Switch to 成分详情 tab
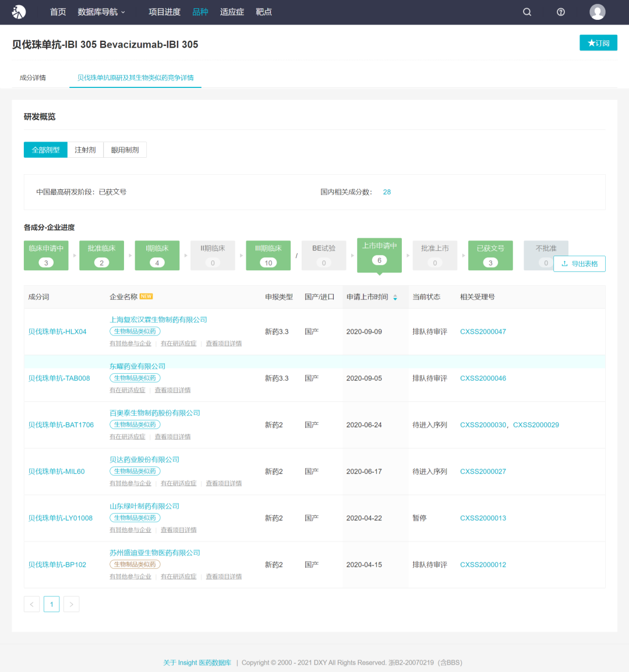 click(33, 77)
